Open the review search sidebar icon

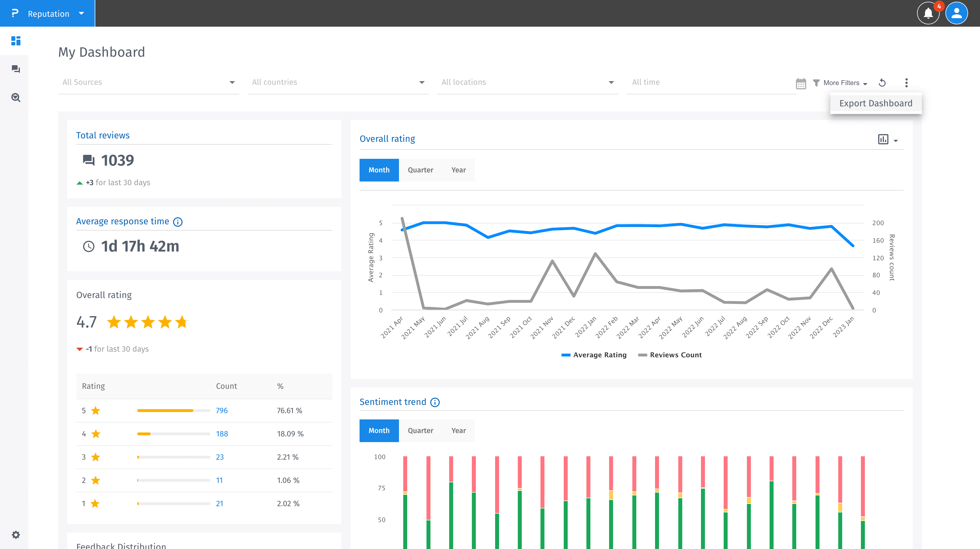(x=16, y=98)
